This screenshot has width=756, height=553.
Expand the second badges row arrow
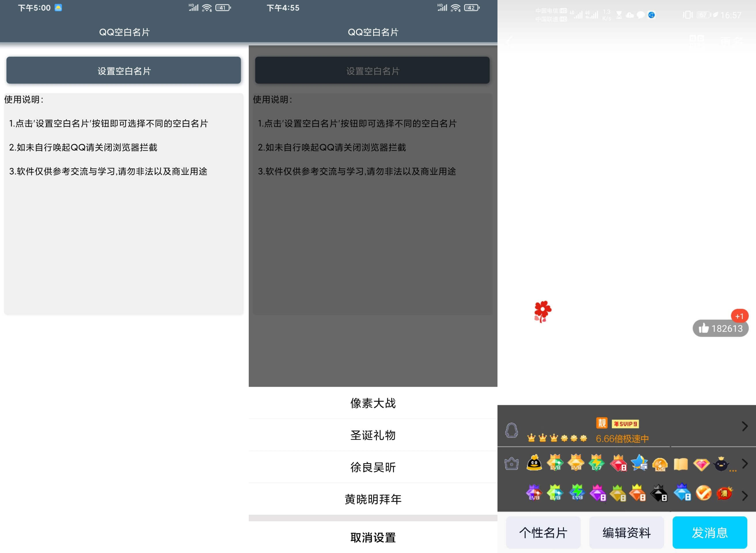744,495
